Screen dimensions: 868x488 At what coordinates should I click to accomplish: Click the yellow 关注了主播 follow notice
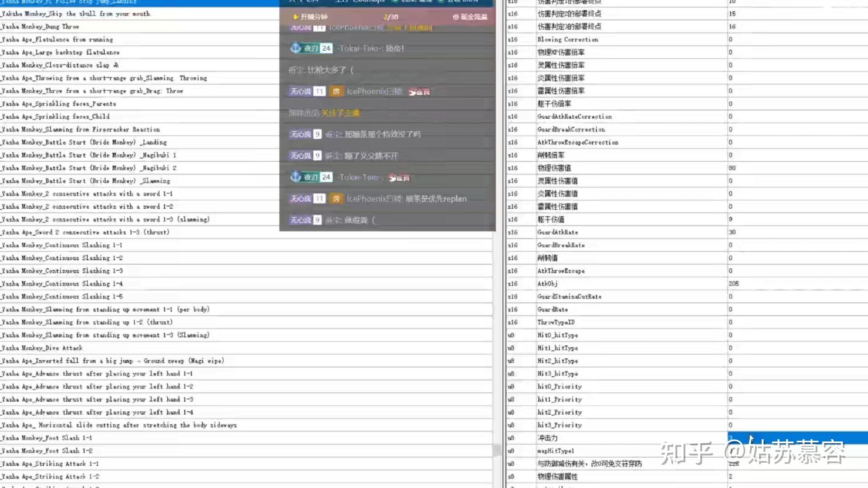tap(340, 113)
